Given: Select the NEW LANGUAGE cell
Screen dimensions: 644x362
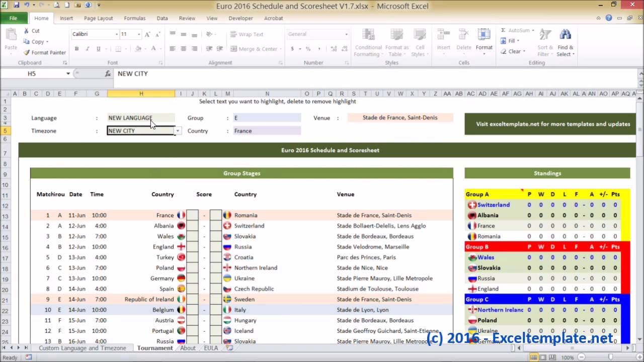Looking at the screenshot, I should [141, 118].
